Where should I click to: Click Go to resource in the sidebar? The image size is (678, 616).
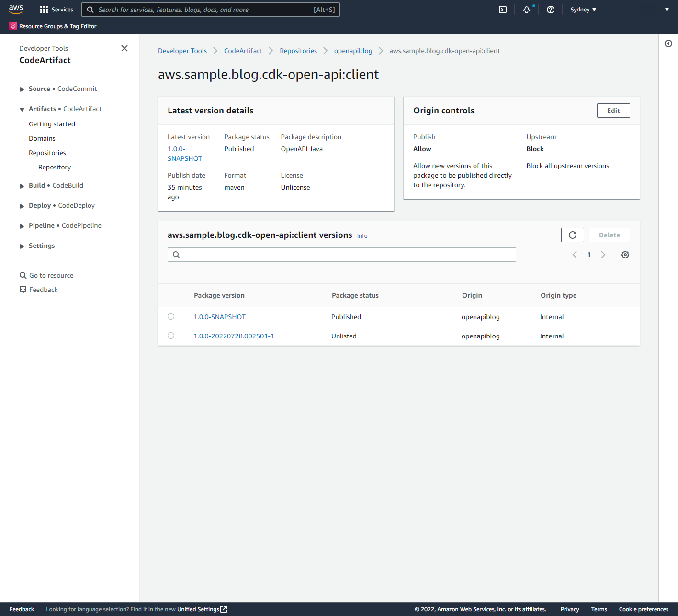pyautogui.click(x=51, y=275)
